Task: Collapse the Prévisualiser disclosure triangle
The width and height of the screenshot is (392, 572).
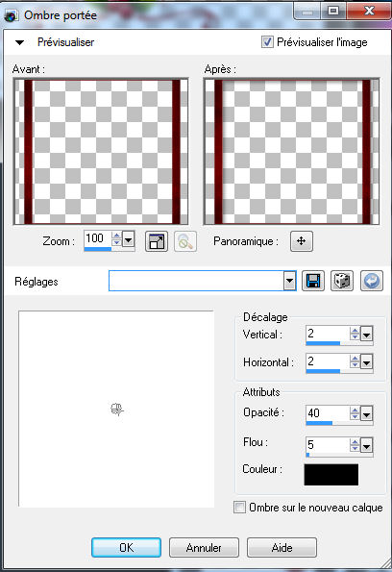Action: pyautogui.click(x=19, y=42)
